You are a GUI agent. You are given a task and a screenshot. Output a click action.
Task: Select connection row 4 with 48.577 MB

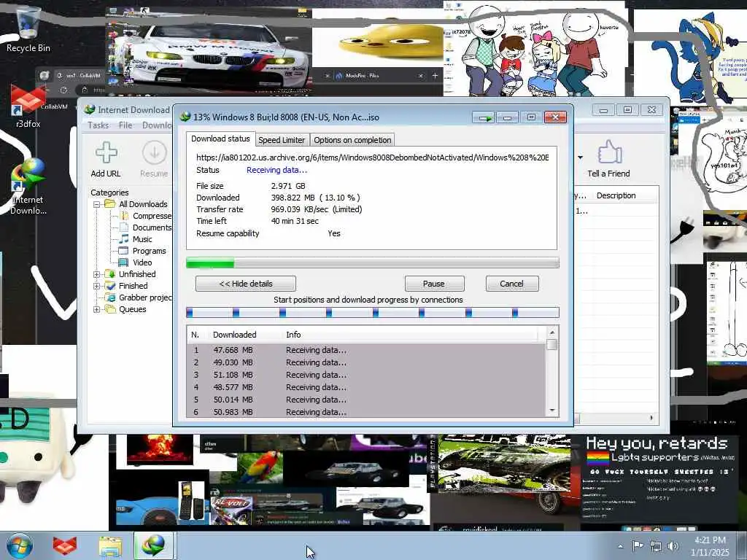coord(366,387)
